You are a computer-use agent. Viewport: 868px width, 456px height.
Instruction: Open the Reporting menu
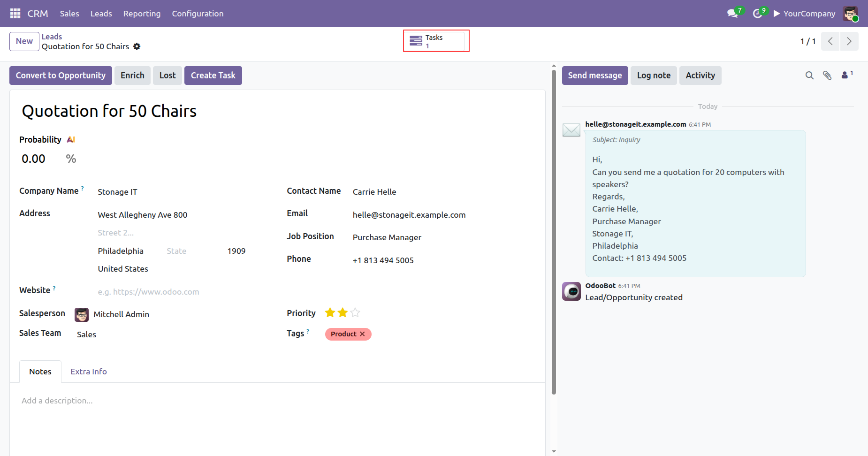tap(142, 14)
